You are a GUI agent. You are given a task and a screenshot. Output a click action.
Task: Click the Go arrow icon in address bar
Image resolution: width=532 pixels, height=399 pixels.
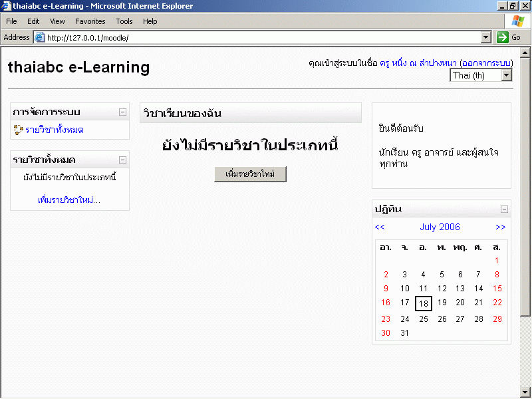point(503,37)
